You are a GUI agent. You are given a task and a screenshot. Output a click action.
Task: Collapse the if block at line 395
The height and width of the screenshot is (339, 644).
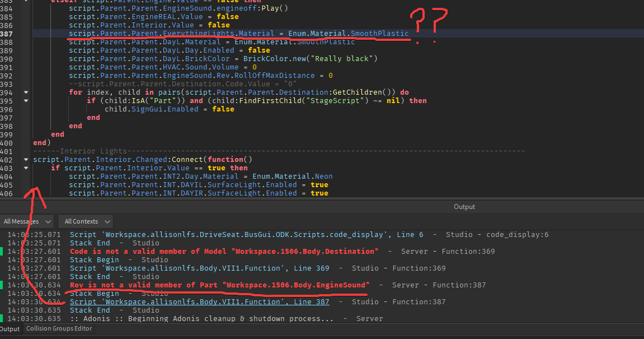coord(25,100)
